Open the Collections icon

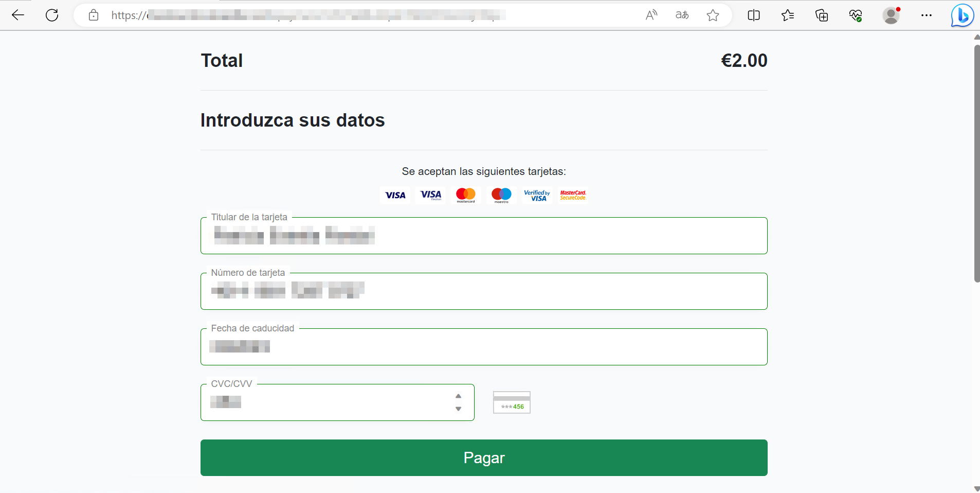(x=822, y=15)
